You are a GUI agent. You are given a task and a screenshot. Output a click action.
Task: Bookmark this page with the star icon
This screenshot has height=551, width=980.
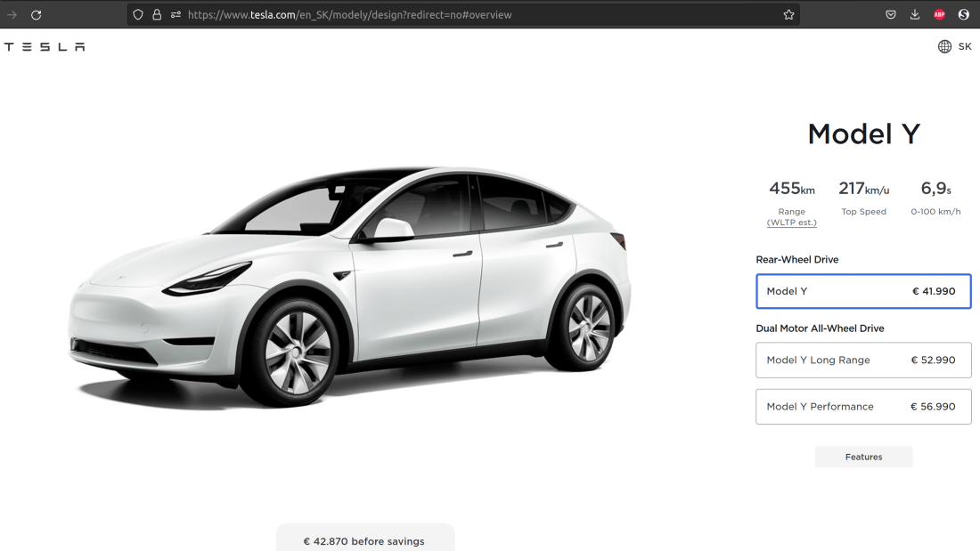pos(788,14)
